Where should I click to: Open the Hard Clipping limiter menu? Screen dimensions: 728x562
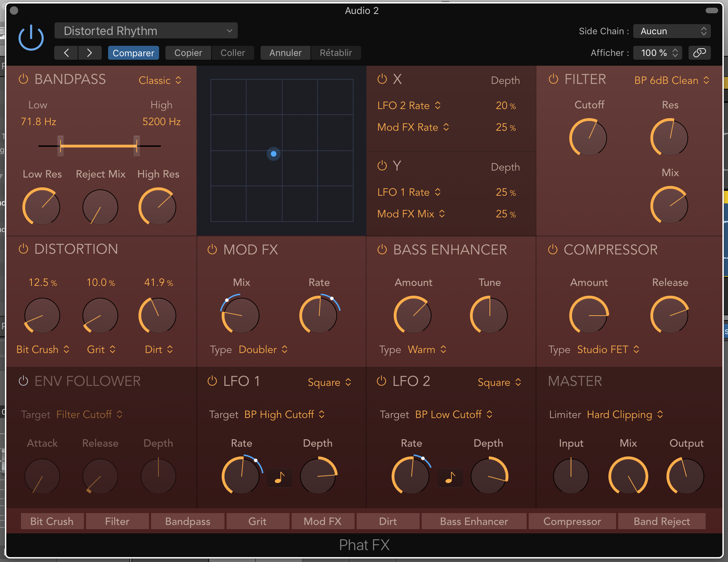625,415
